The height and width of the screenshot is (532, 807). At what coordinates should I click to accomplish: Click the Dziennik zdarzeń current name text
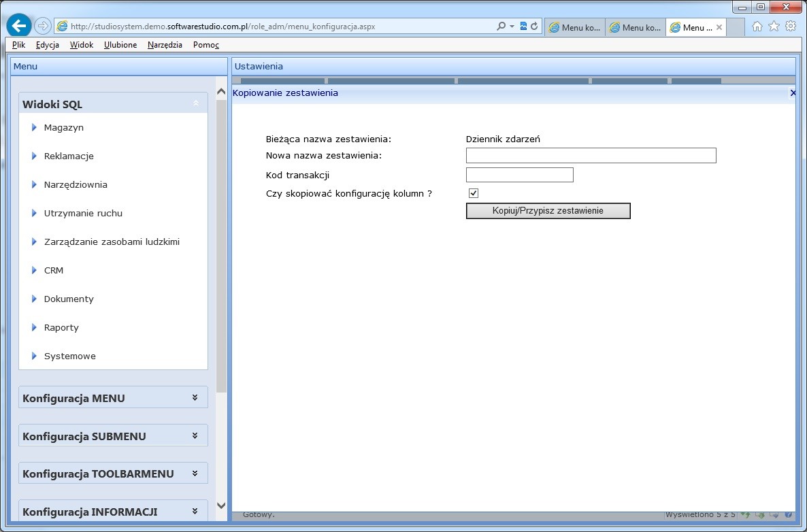503,139
